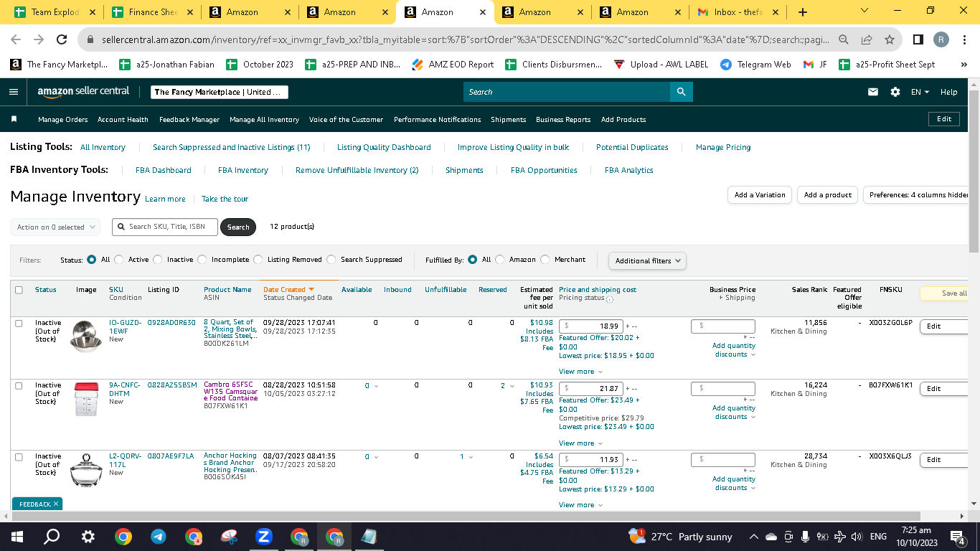Go back with the browser back arrow
The image size is (980, 551).
tap(16, 39)
